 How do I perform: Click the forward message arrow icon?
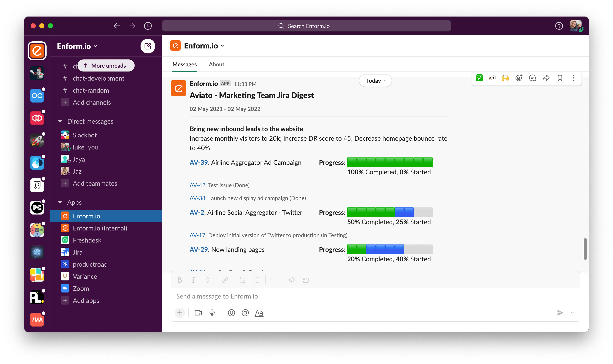(x=546, y=78)
